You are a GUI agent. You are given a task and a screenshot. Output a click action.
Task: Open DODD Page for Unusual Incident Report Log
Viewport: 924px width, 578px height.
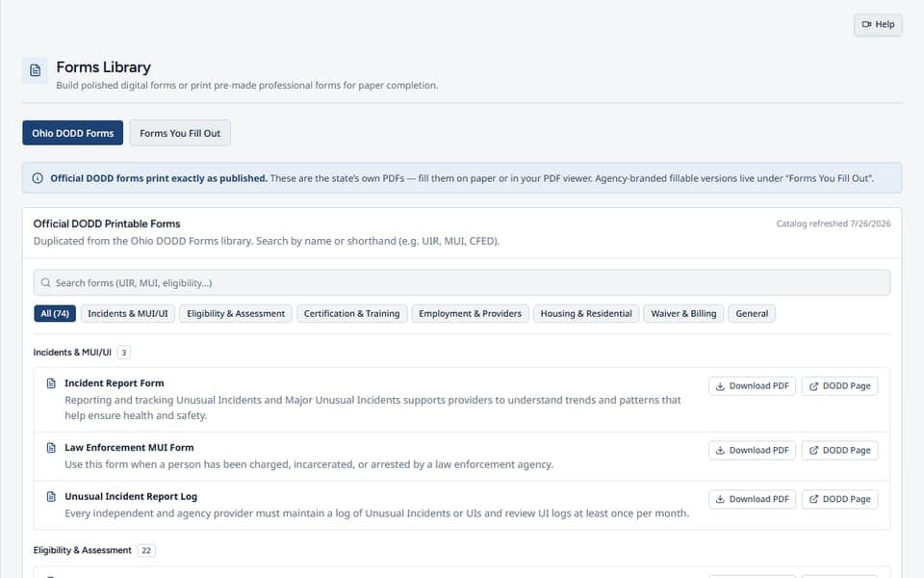[839, 500]
